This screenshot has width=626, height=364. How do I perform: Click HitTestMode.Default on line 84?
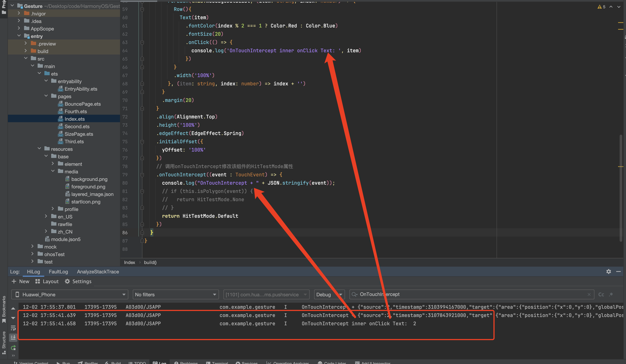[210, 216]
